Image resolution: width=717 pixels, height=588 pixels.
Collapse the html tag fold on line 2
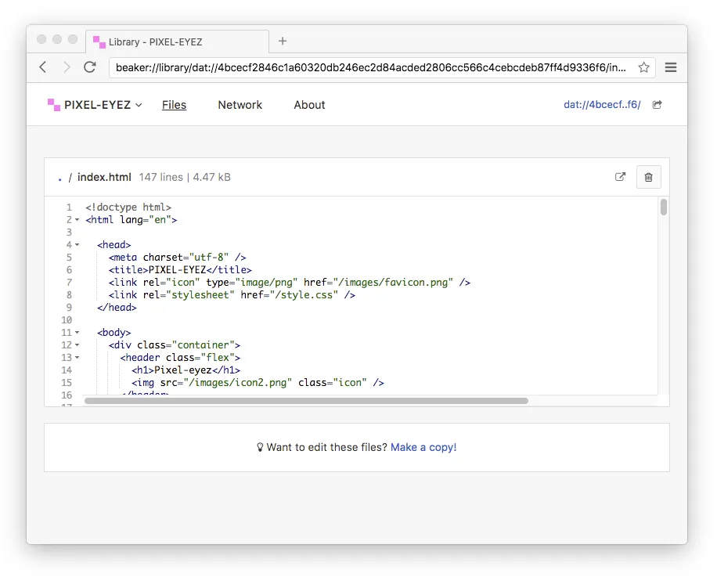77,220
